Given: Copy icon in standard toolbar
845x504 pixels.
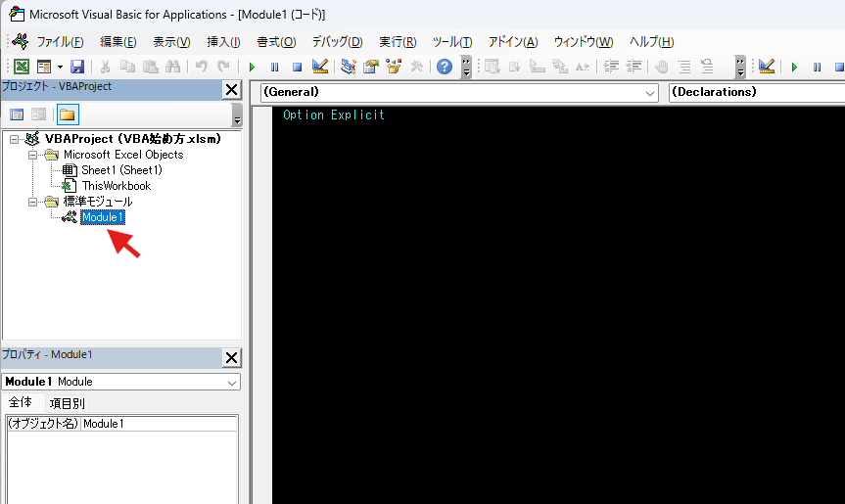Looking at the screenshot, I should (x=127, y=67).
